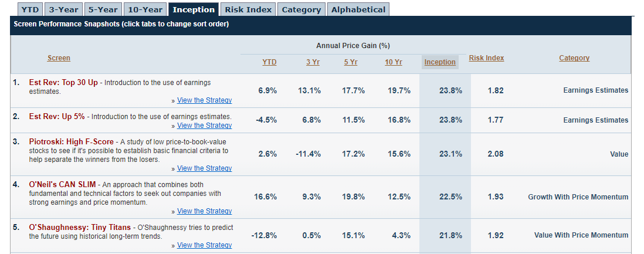View the Strategy for Est Rev: Top 30 Up

(x=204, y=100)
